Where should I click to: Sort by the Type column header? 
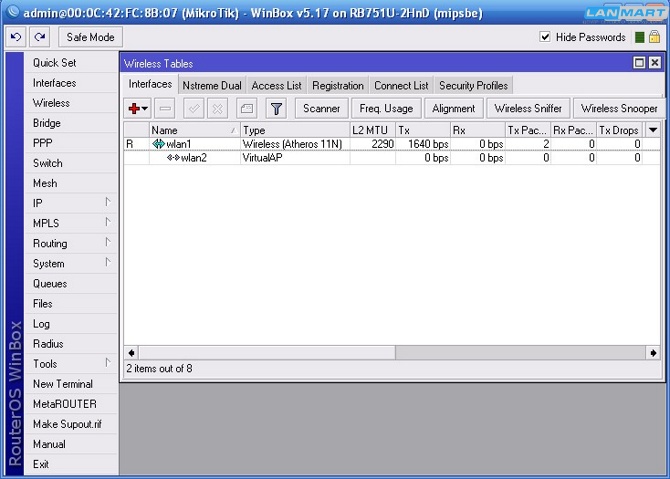coord(295,130)
